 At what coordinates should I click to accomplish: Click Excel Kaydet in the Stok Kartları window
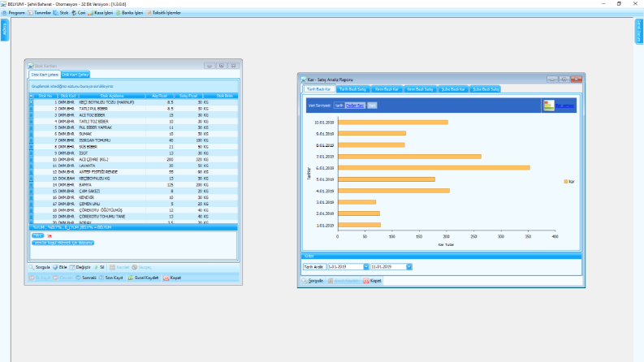[x=144, y=278]
